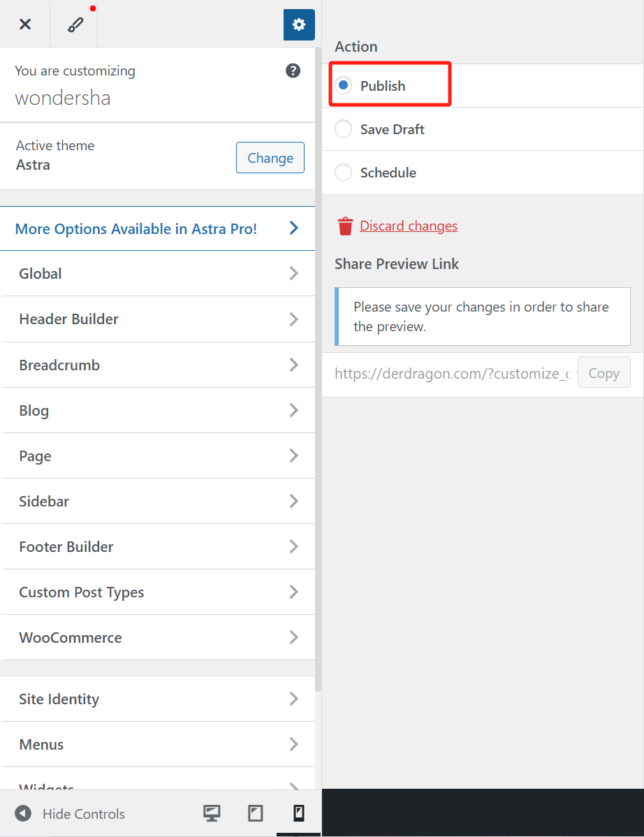The image size is (644, 837).
Task: Click the Discard changes link
Action: coord(409,226)
